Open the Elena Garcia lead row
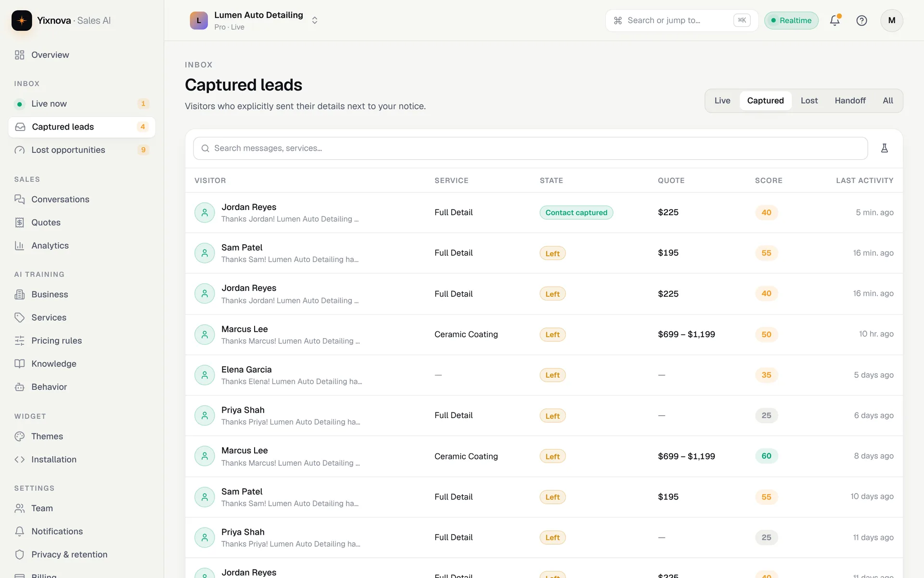Screen dimensions: 924x578 [x=544, y=375]
